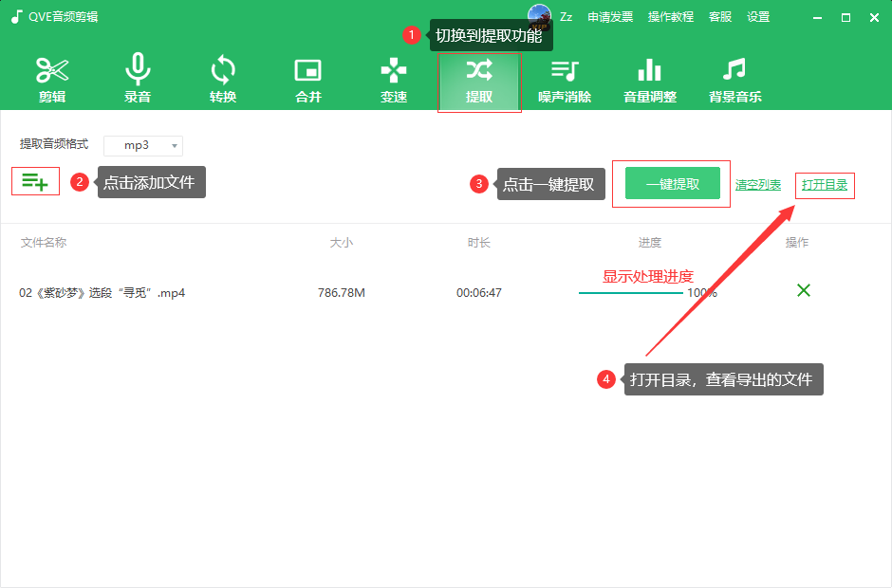Open the 设置 settings menu
892x588 pixels.
coord(758,16)
